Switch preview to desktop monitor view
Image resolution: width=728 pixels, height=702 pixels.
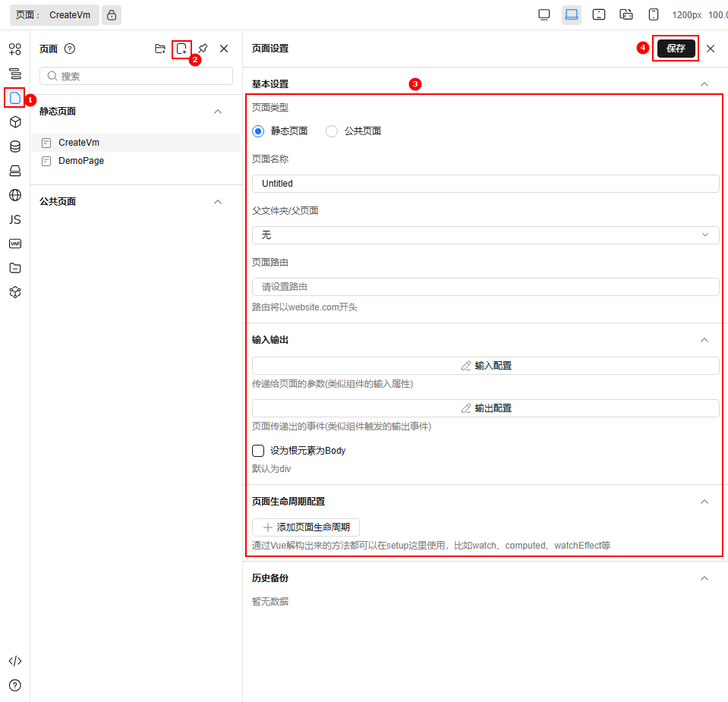tap(544, 14)
